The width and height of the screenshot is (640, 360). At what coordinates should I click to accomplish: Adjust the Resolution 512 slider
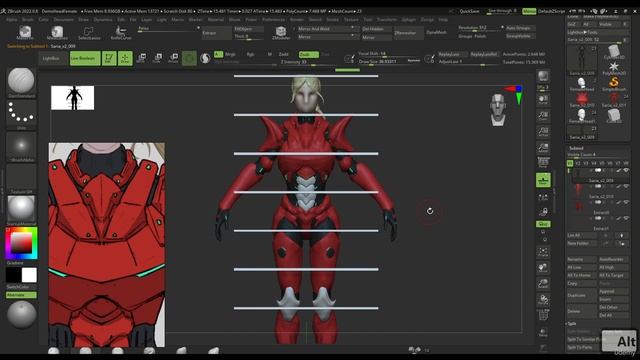(480, 28)
